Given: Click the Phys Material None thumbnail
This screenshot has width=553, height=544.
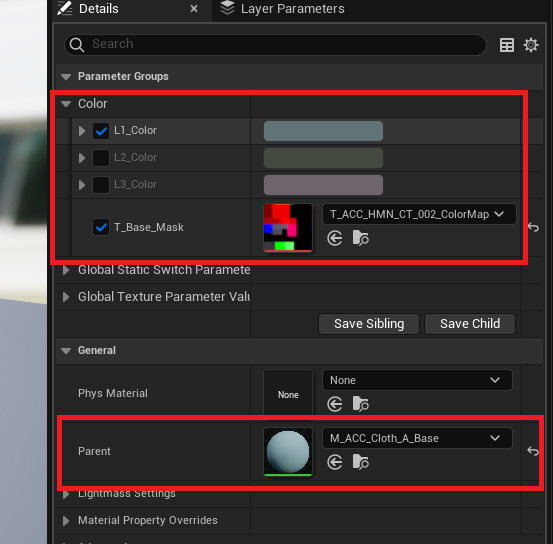Looking at the screenshot, I should 288,393.
